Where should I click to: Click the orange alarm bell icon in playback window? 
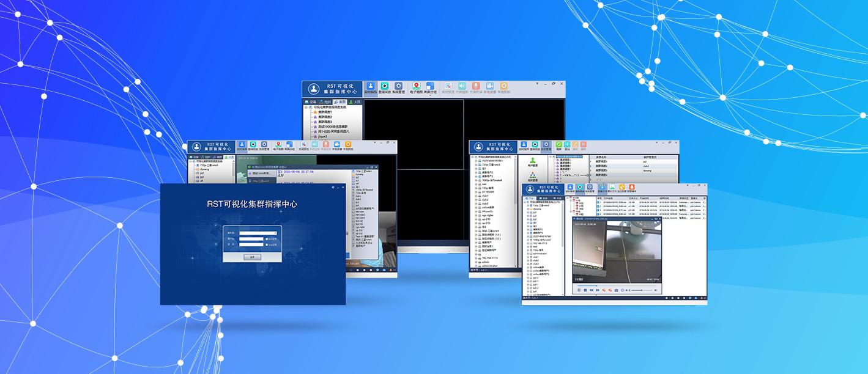pyautogui.click(x=622, y=188)
